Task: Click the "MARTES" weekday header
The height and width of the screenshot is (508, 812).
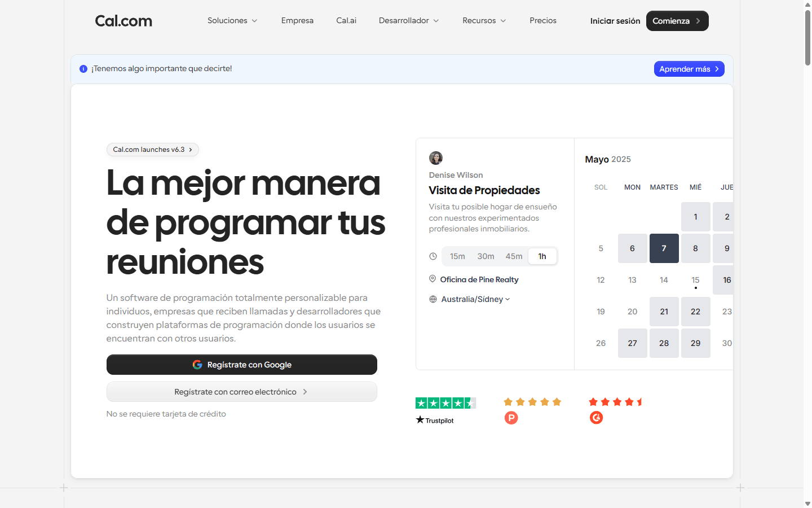Action: tap(664, 187)
